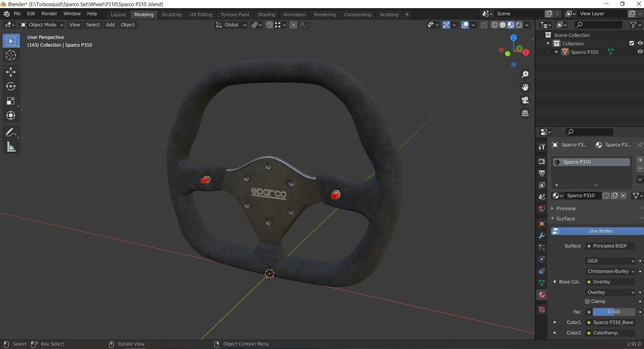This screenshot has height=349, width=644.
Task: Open the GGX distribution dropdown
Action: pos(610,261)
